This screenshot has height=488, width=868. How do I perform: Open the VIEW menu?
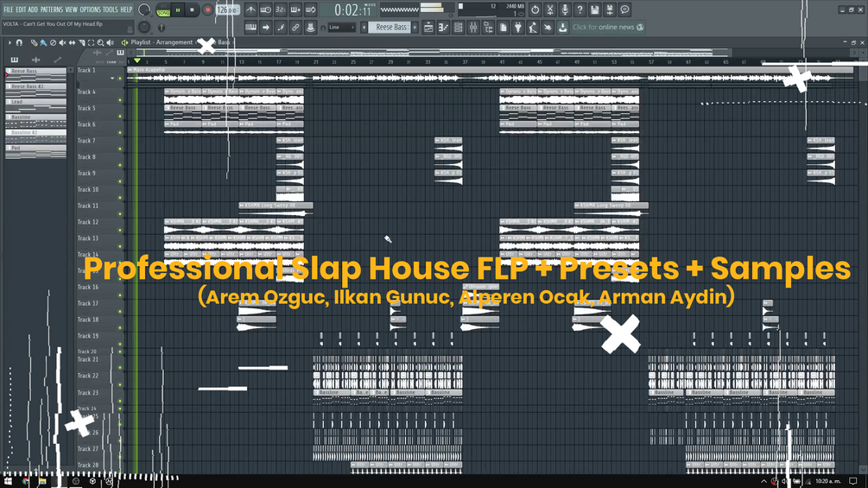click(x=72, y=10)
